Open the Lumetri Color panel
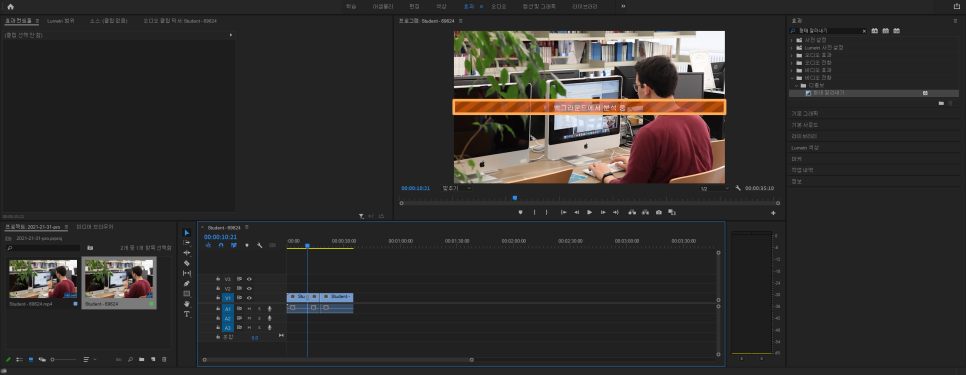Screen dimensions: 966x375 (x=805, y=147)
